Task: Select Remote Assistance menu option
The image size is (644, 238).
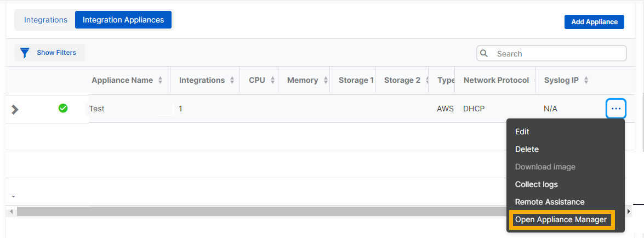Action: click(550, 202)
